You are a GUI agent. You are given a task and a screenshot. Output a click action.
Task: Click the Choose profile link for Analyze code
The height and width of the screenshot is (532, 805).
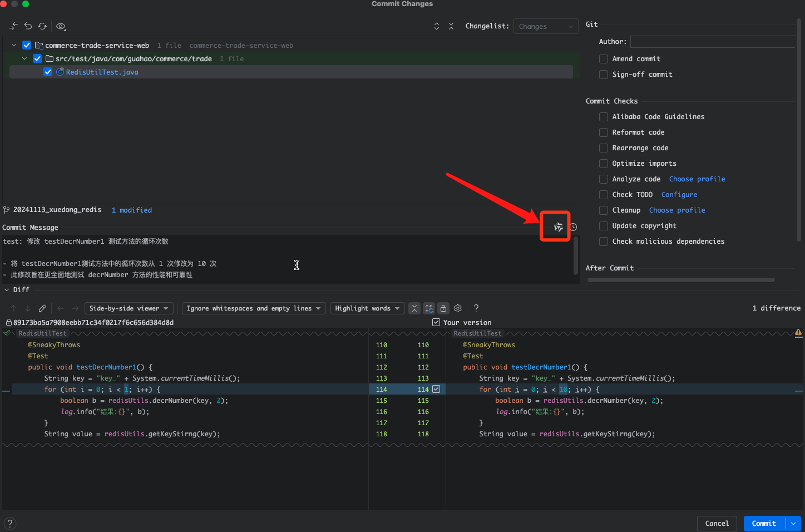click(697, 179)
